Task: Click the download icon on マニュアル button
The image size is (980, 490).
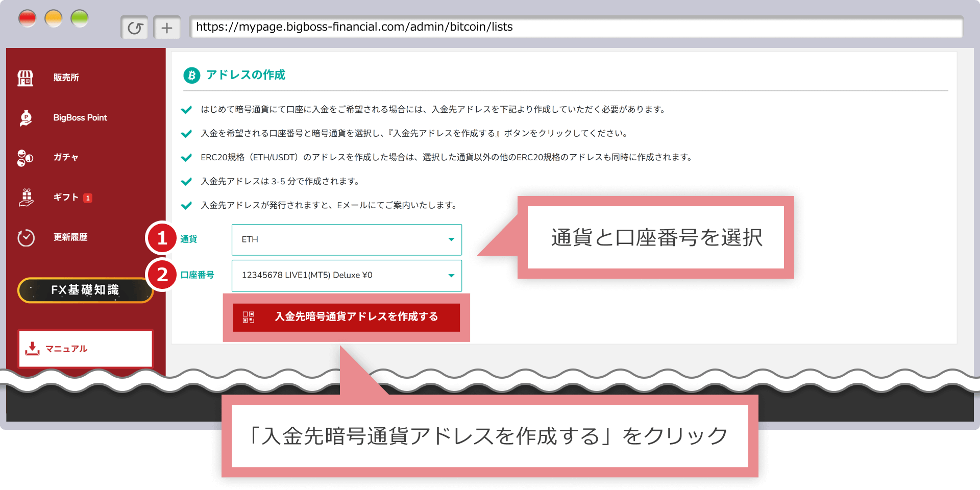Action: pos(32,349)
